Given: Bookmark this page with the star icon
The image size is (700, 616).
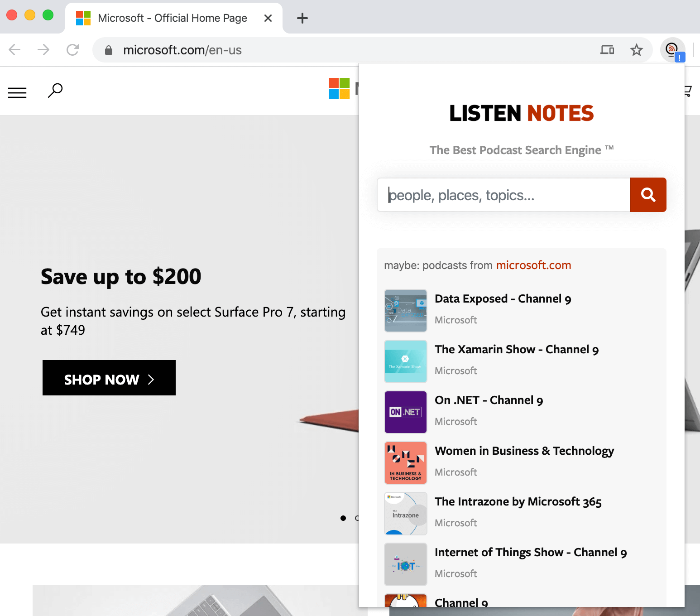Looking at the screenshot, I should coord(637,50).
